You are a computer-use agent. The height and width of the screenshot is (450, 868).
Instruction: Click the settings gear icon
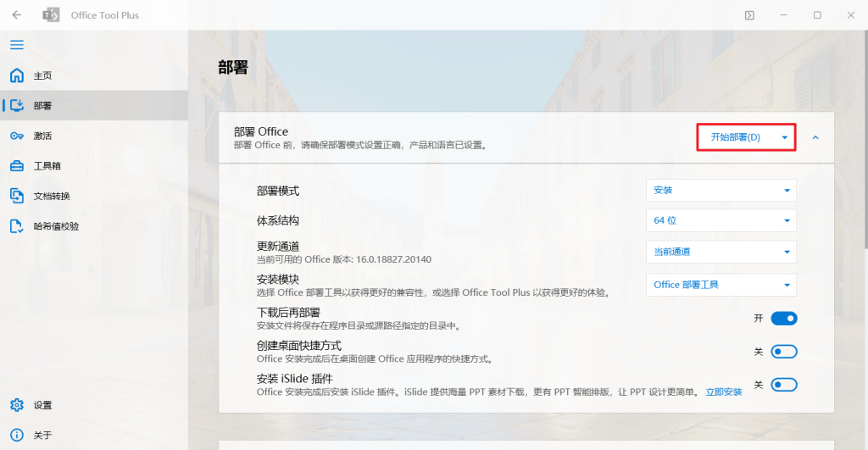17,404
